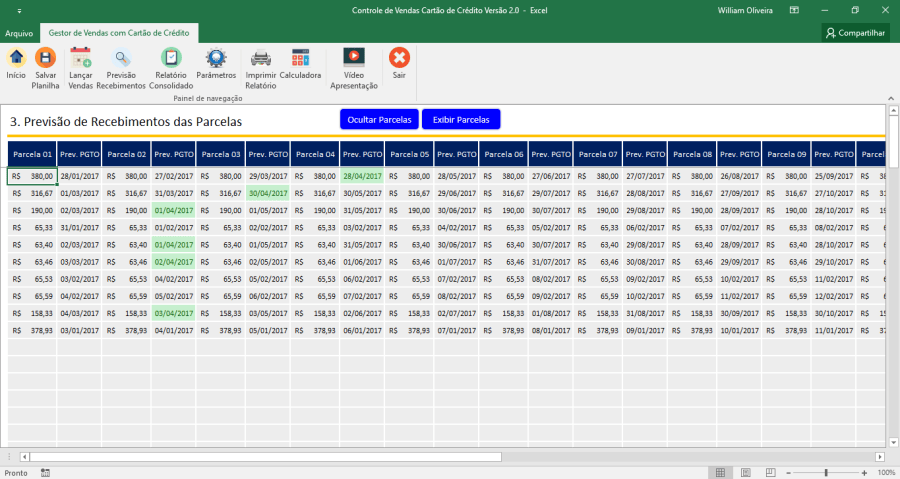The image size is (900, 479).
Task: Select Parcela 08 column header
Action: click(692, 154)
